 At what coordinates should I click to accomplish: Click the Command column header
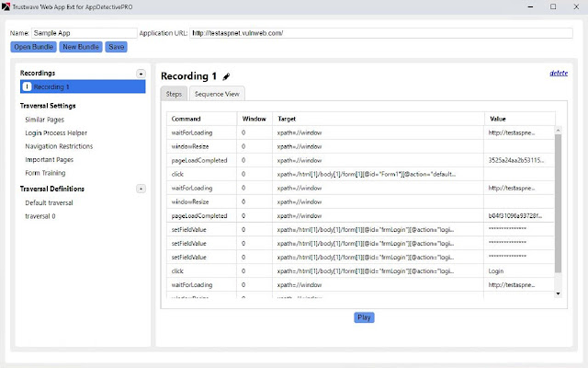(x=202, y=119)
